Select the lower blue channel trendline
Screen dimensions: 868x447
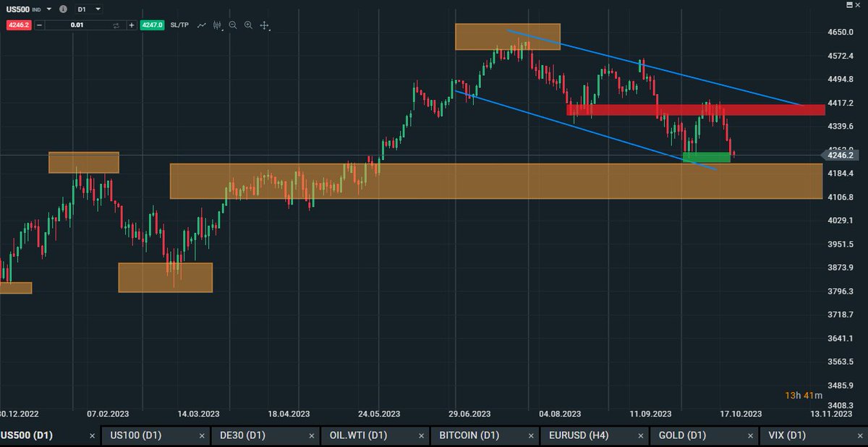coord(586,131)
